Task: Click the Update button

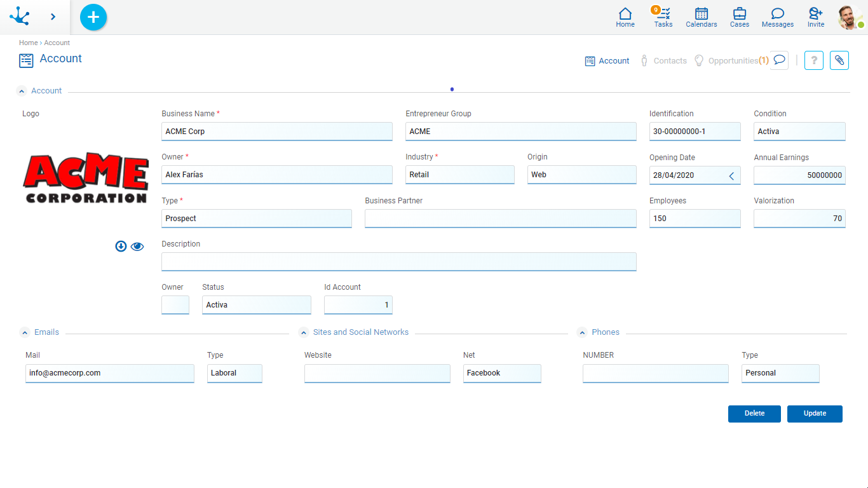Action: tap(815, 414)
